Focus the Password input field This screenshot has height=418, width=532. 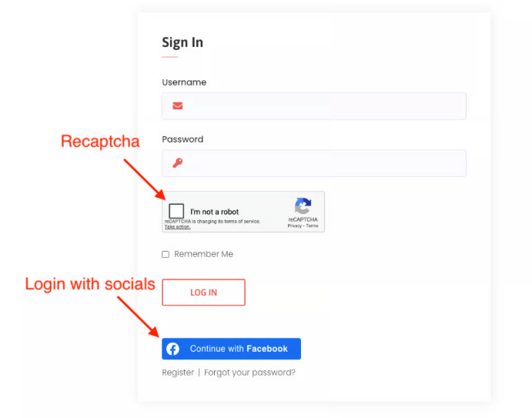coord(323,163)
